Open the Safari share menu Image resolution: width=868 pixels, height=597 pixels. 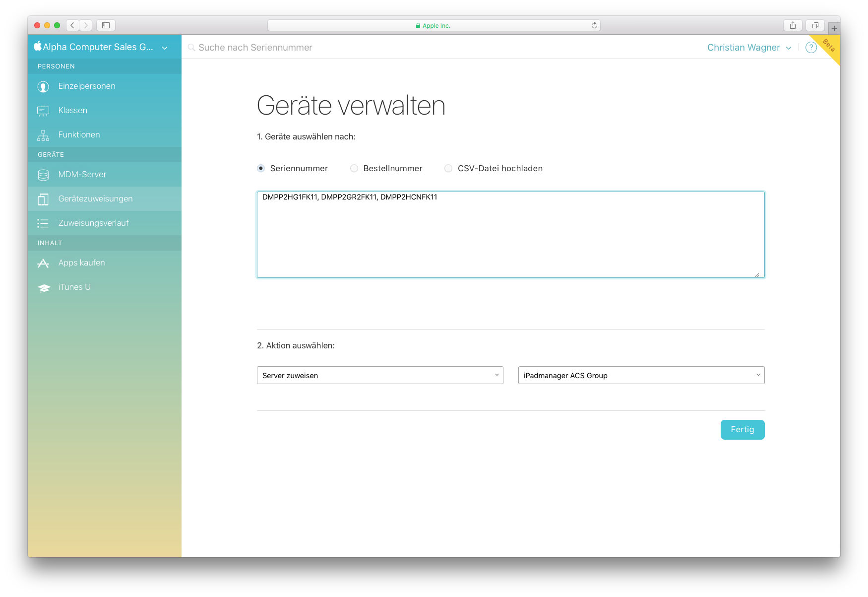coord(793,25)
